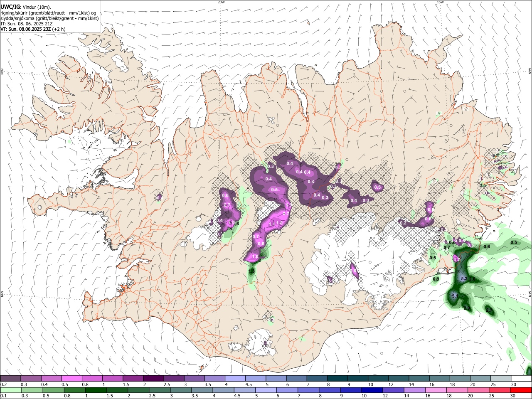Viewport: 532px width, 399px height.
Task: Click the pale lavender 4–4.5 snow legend swatch
Action: tap(235, 378)
